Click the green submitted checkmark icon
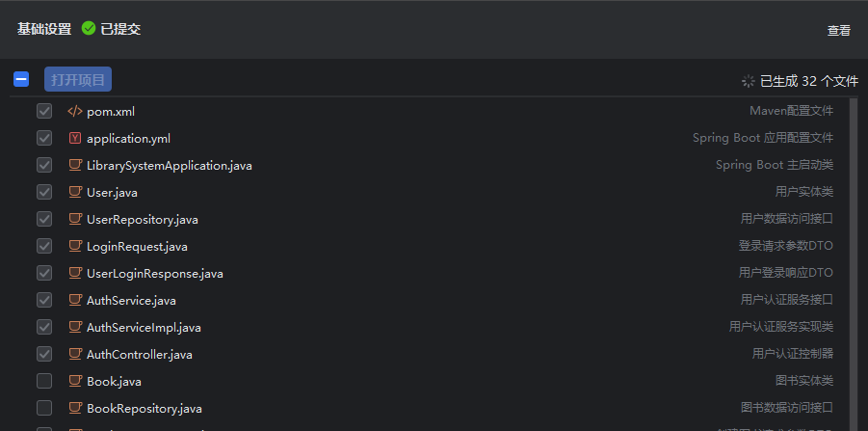The height and width of the screenshot is (431, 868). tap(89, 29)
